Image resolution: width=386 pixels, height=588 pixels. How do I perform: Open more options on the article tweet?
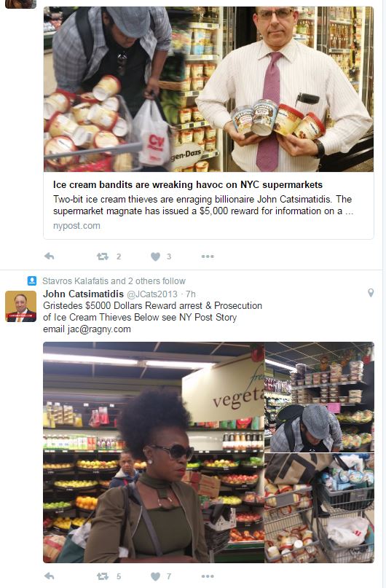click(x=208, y=256)
